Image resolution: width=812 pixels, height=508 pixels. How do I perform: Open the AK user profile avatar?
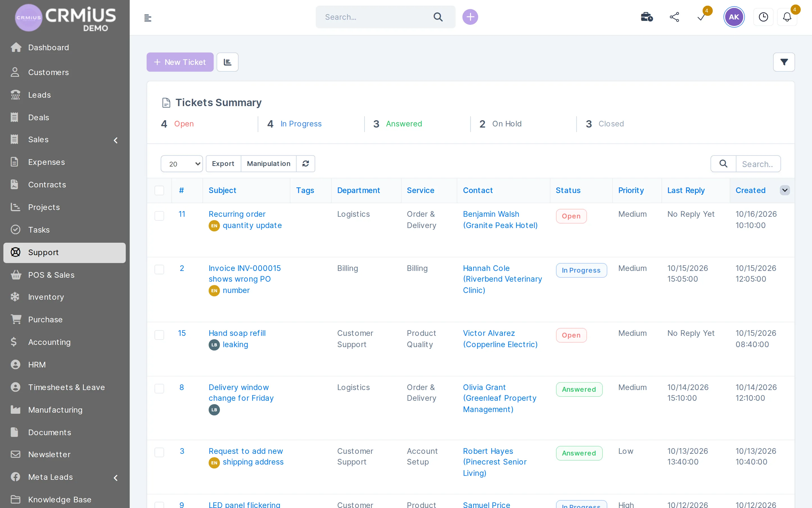[734, 17]
